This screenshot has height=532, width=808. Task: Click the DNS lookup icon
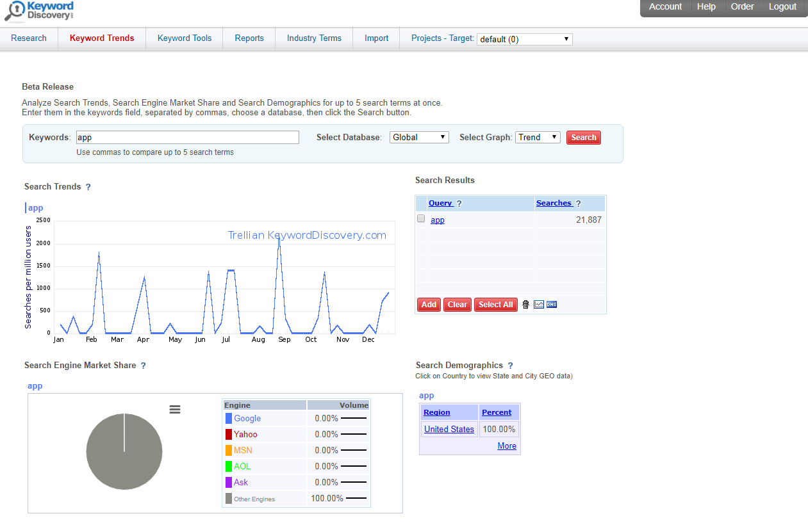(x=552, y=305)
